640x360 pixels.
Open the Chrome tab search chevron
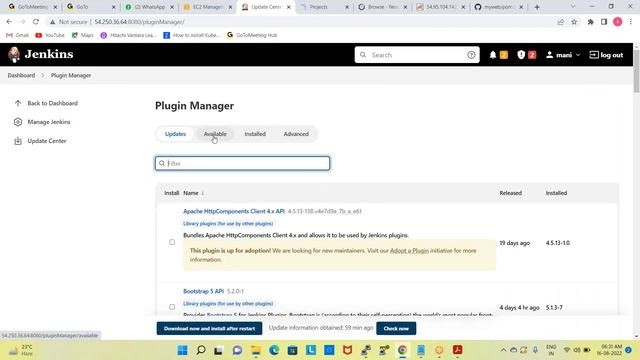(572, 7)
